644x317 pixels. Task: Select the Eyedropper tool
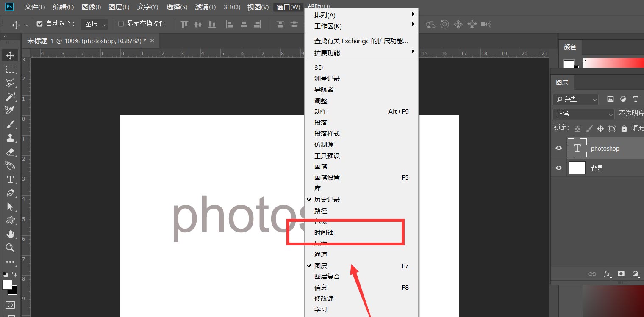click(x=10, y=110)
